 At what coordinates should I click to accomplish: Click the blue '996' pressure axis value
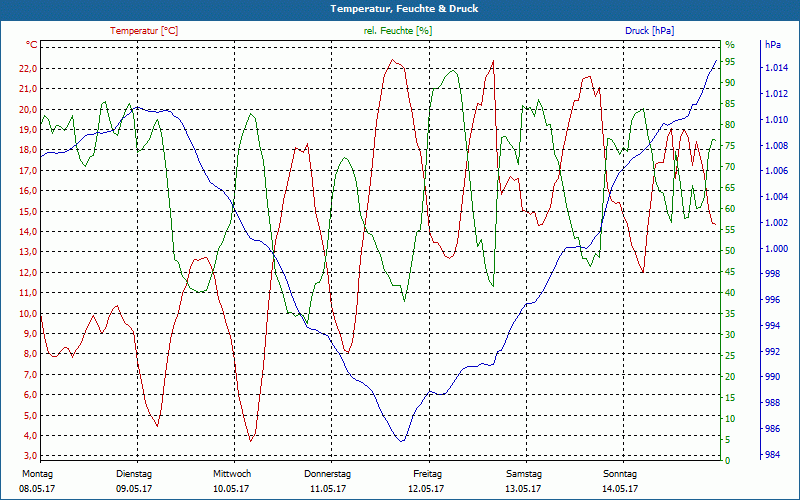point(772,300)
